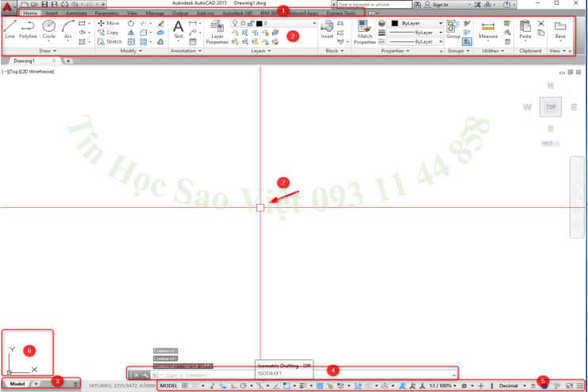The image size is (588, 392).
Task: Toggle the grid display in status bar
Action: (185, 386)
